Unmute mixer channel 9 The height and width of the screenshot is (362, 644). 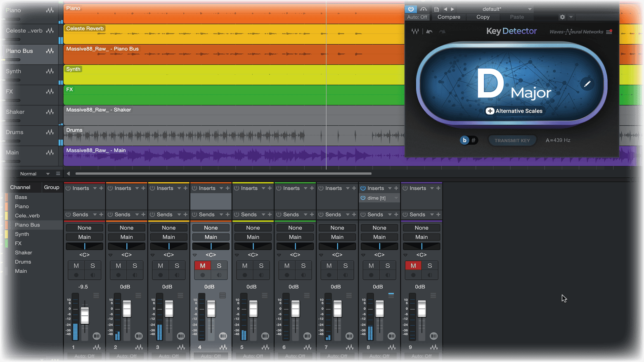tap(413, 266)
